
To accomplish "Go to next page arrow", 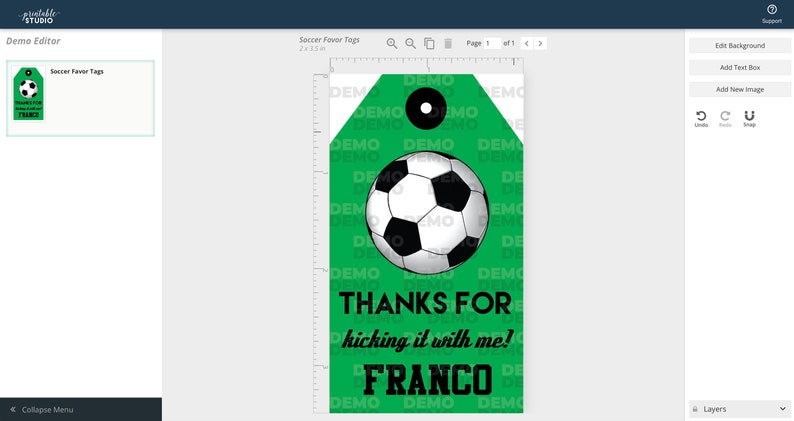I will click(x=540, y=44).
